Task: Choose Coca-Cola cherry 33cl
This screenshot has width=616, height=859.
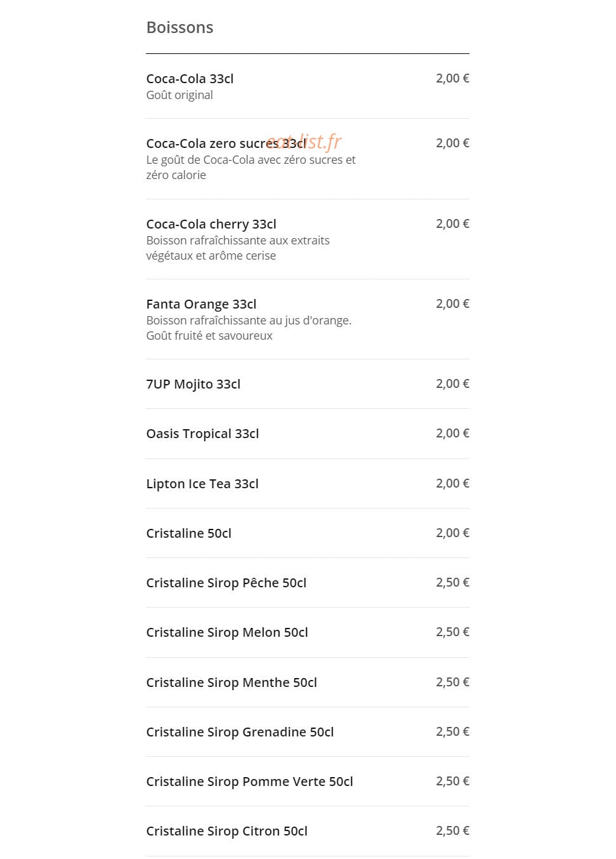Action: [x=308, y=239]
